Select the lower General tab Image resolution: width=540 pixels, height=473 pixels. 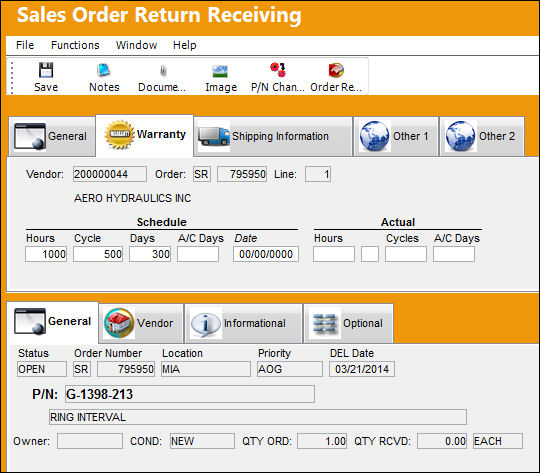(x=53, y=322)
